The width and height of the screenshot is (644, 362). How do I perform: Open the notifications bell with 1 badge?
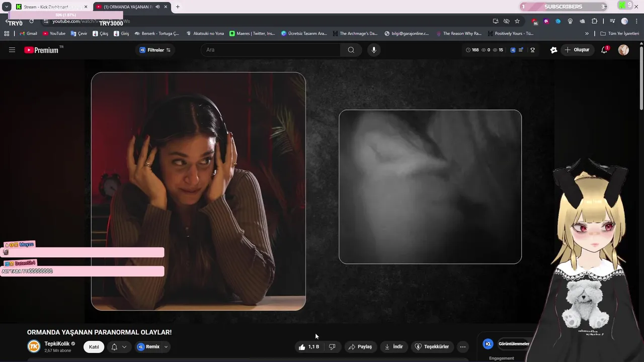coord(604,50)
